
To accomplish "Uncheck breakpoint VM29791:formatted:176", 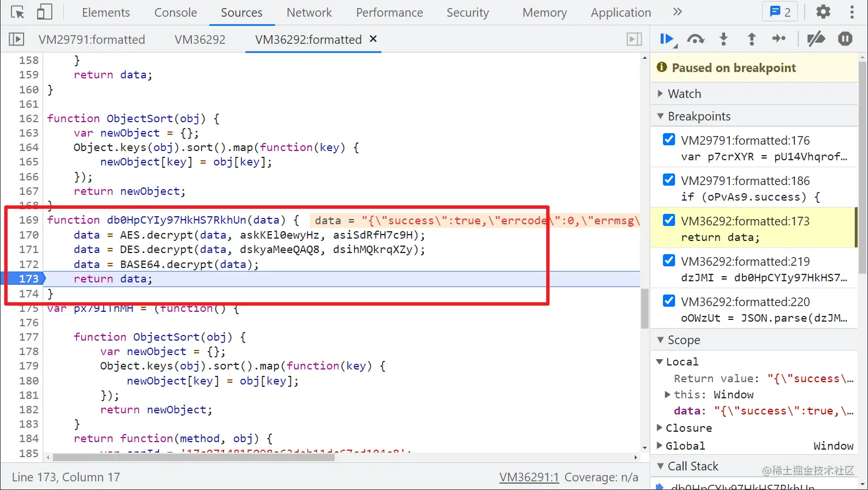I will (669, 140).
